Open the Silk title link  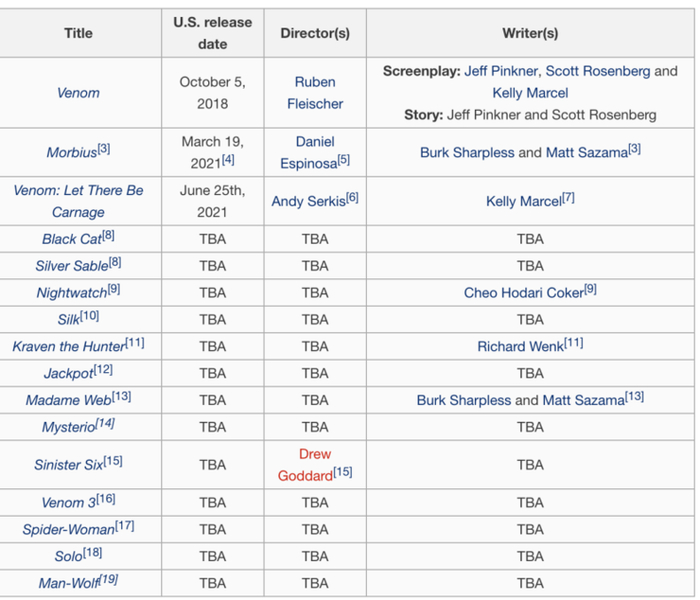68,320
